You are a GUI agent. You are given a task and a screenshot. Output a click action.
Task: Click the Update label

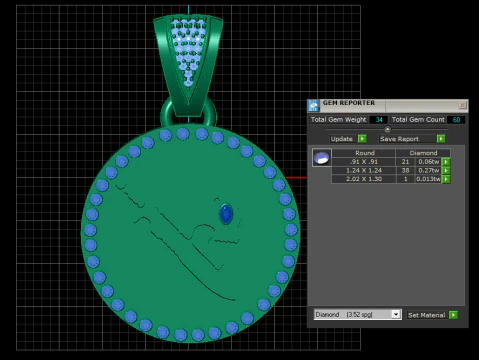[342, 139]
